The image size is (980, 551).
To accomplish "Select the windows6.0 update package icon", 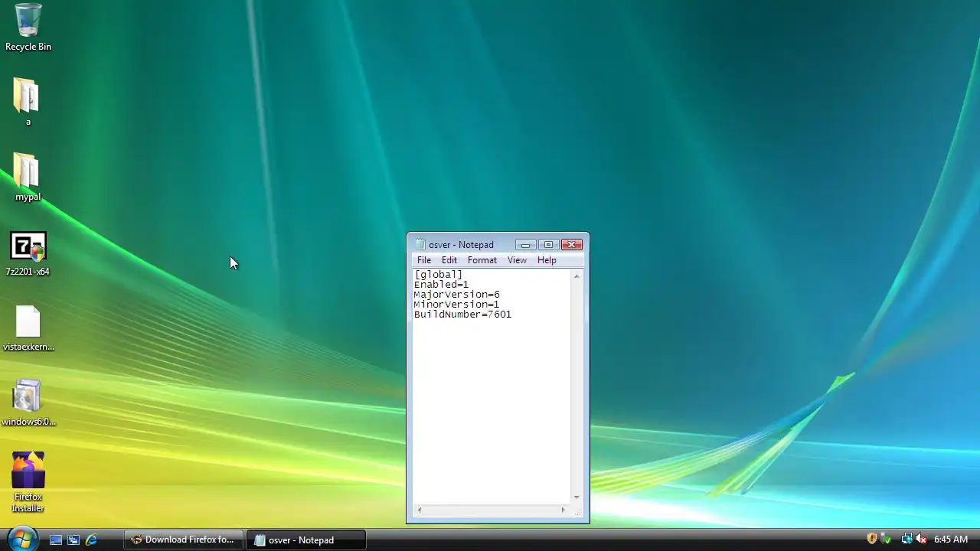I will [x=28, y=403].
